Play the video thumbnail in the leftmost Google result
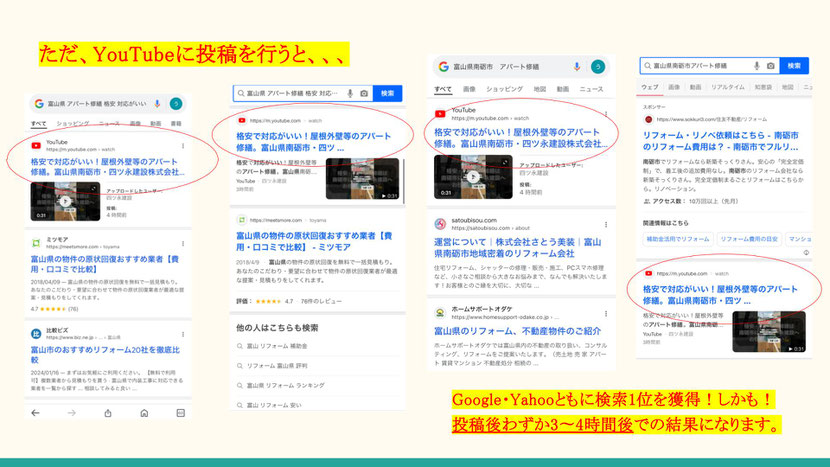Screen dimensions: 830x467 (x=65, y=201)
